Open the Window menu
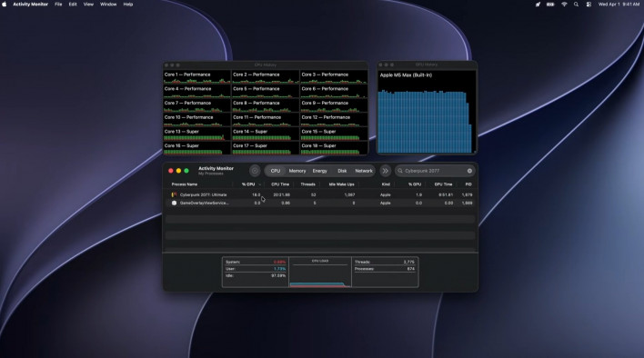The height and width of the screenshot is (358, 644). coord(108,5)
